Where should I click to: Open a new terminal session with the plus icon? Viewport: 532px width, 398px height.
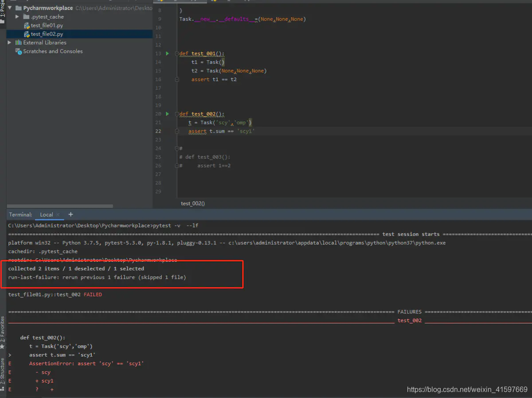[x=70, y=215]
